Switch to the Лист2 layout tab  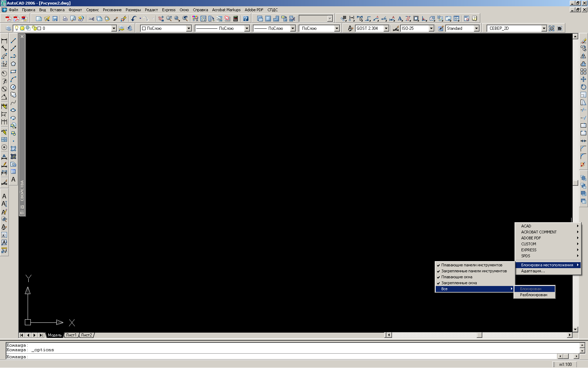click(x=86, y=335)
